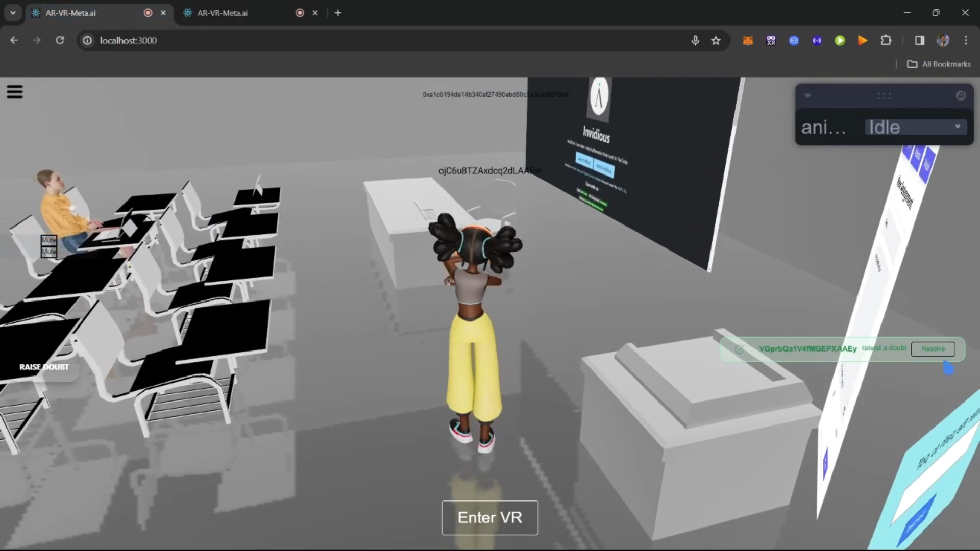
Task: Toggle voice search microphone in address bar
Action: [695, 41]
